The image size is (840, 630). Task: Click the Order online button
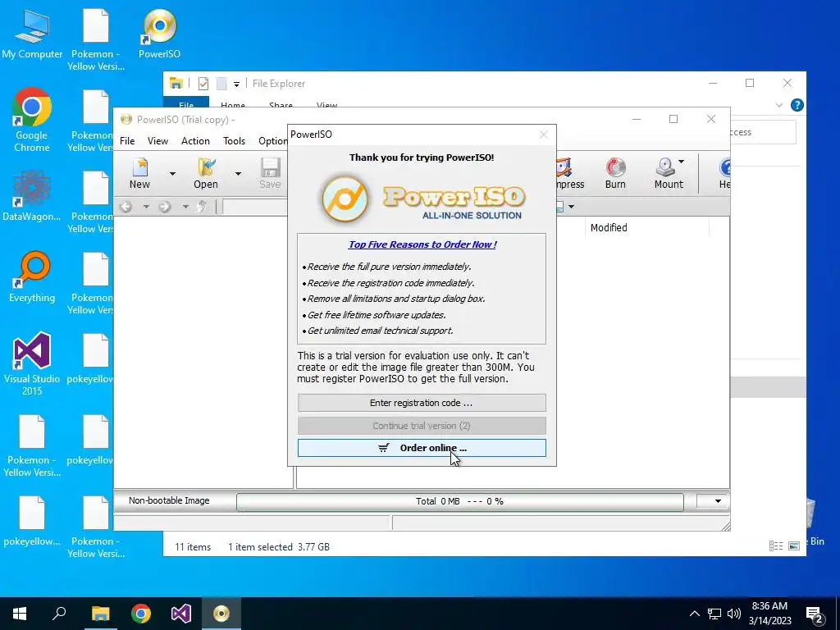pos(422,448)
